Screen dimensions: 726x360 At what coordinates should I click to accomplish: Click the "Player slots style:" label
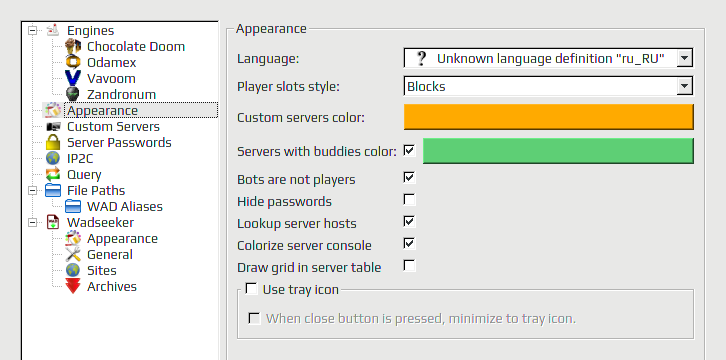[288, 87]
